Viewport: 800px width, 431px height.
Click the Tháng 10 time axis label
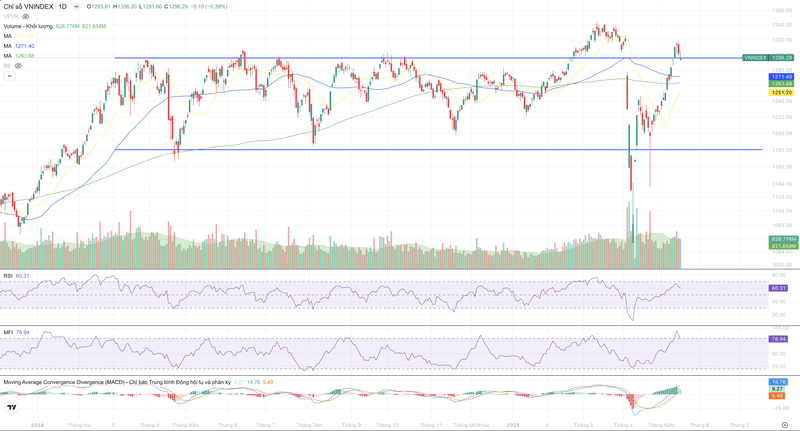387,425
